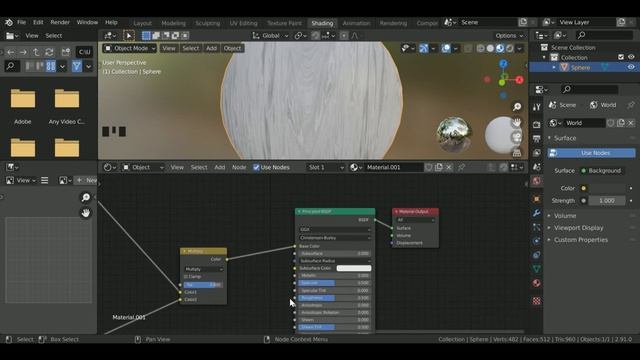This screenshot has height=360, width=640.
Task: Toggle Collection exclude checkbox in outliner
Action: tap(621, 58)
